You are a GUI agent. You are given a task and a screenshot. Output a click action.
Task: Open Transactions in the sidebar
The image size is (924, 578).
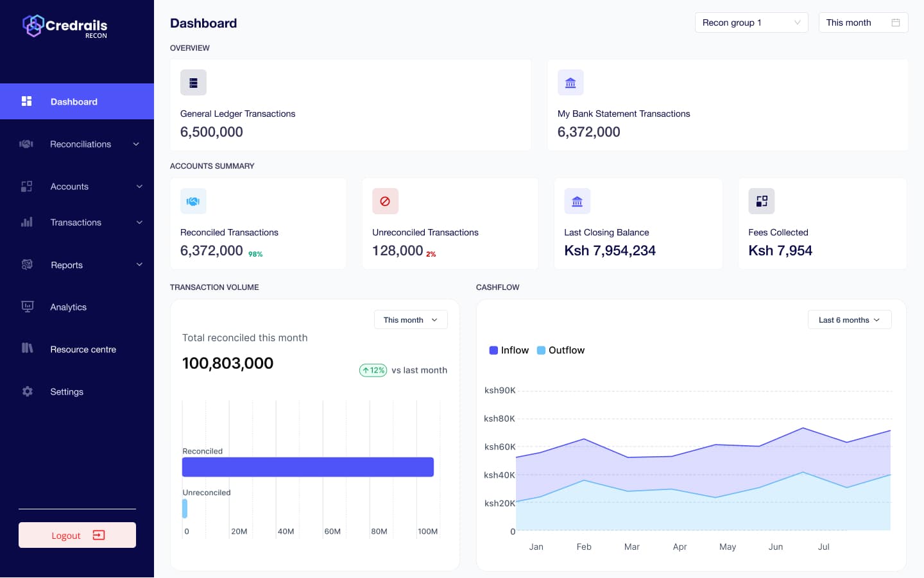pos(77,223)
